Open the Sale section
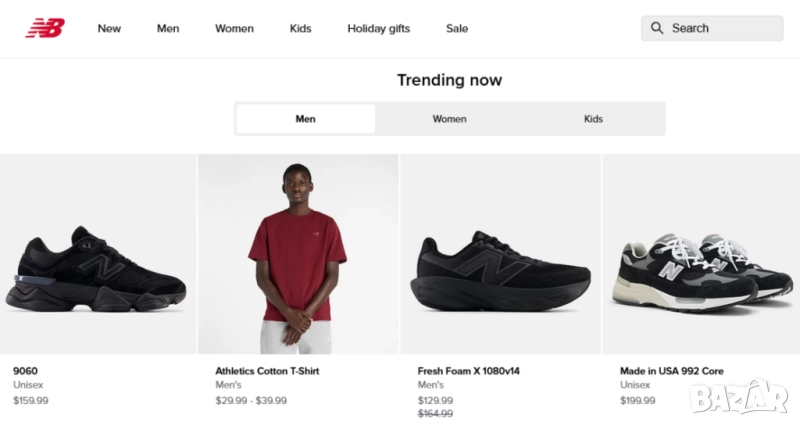This screenshot has width=800, height=426. coord(457,28)
